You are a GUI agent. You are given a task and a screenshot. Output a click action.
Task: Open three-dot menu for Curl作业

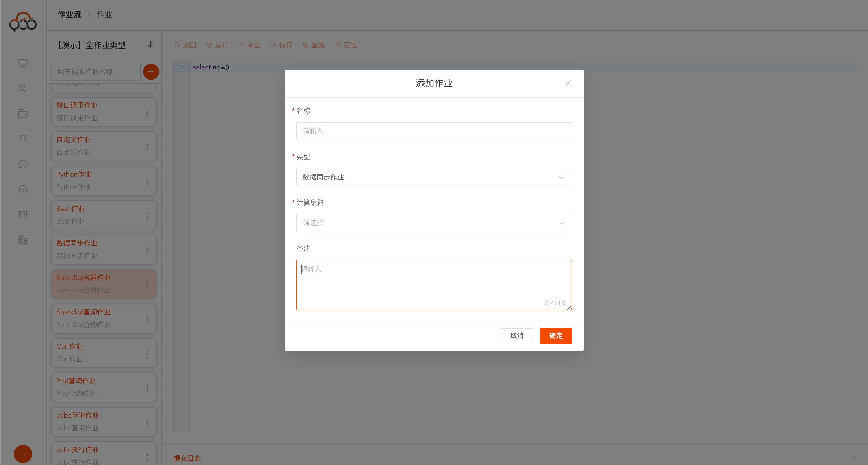[147, 354]
